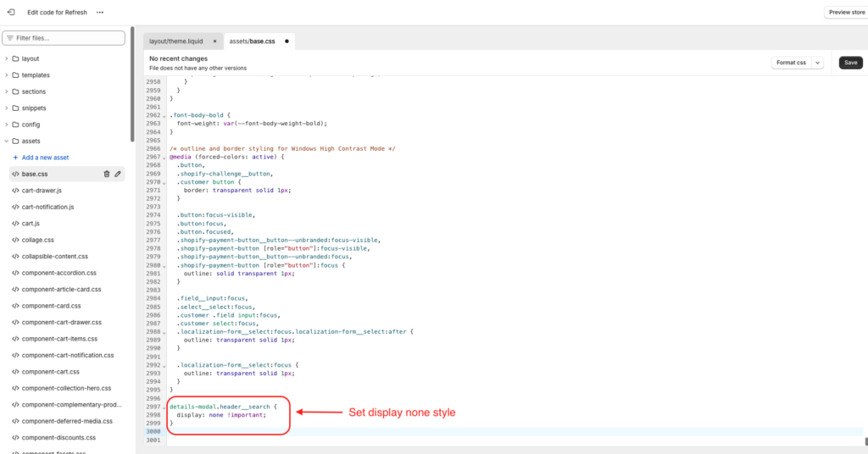This screenshot has width=868, height=454.
Task: Click unsaved dot on base.css tab
Action: (287, 42)
